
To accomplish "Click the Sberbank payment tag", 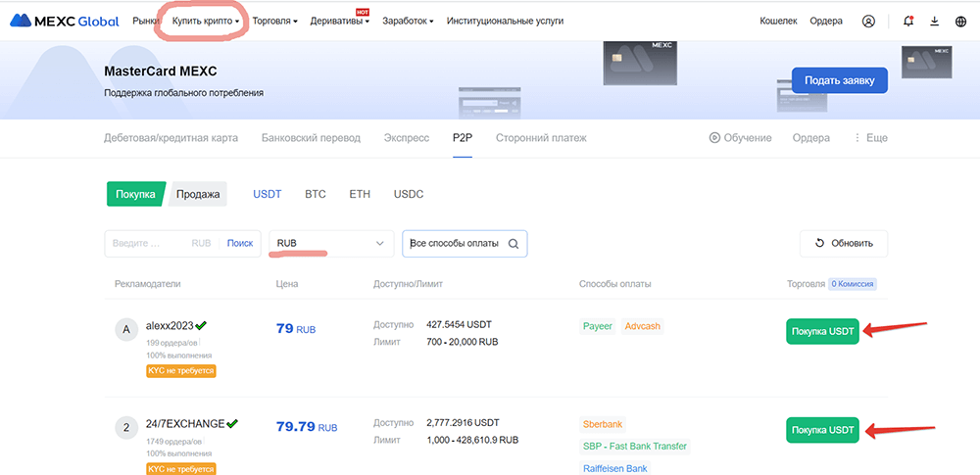I will tap(603, 424).
